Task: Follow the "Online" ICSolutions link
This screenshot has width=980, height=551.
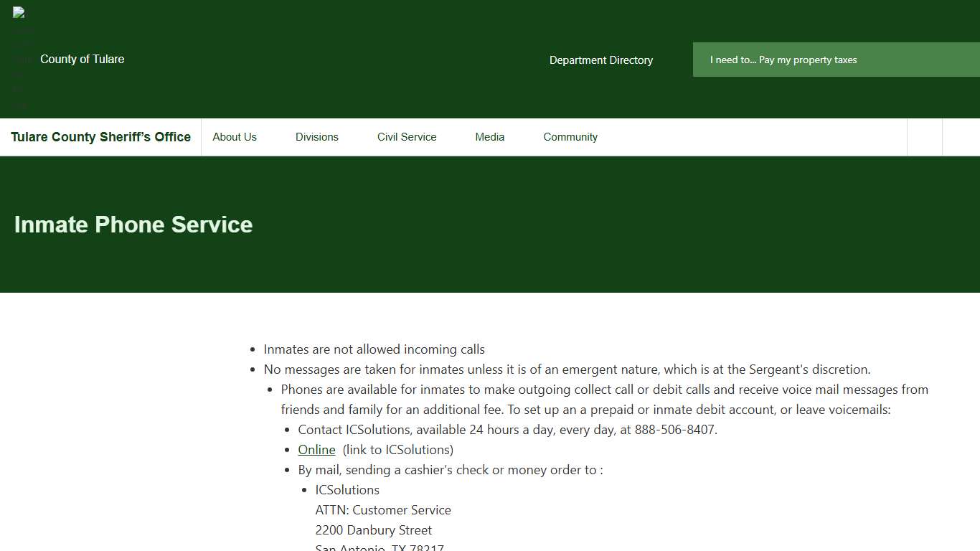Action: click(316, 449)
